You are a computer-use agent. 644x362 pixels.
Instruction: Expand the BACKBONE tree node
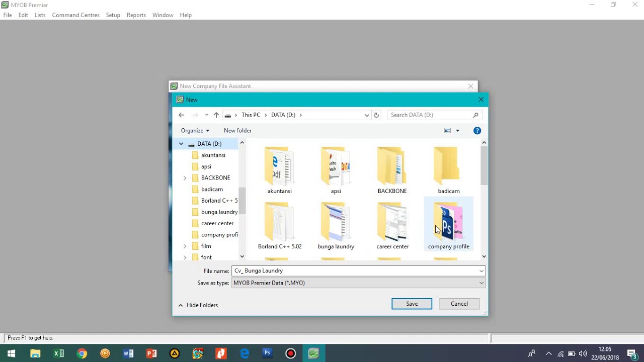click(185, 178)
